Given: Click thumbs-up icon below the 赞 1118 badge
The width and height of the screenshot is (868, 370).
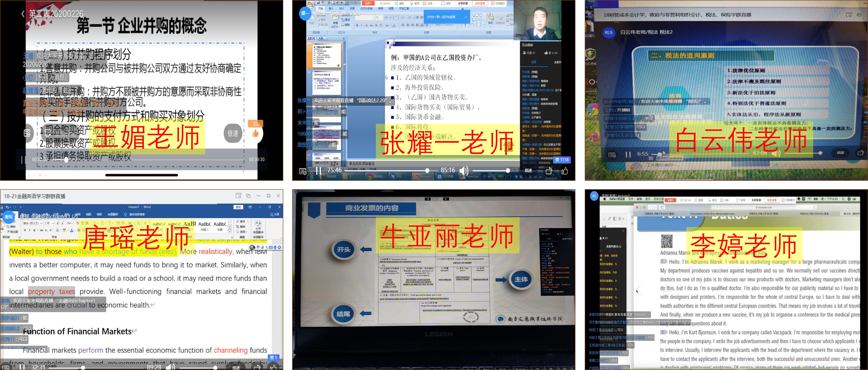Looking at the screenshot, I should coord(565,171).
